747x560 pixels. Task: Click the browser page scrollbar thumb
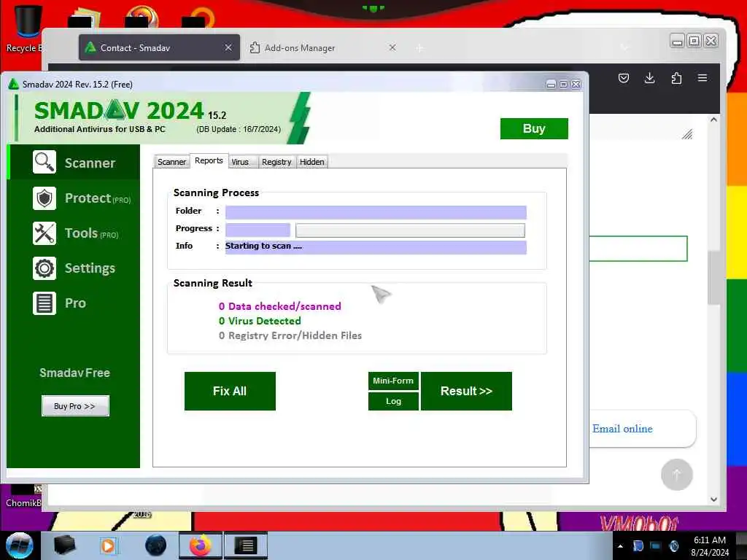[x=713, y=278]
